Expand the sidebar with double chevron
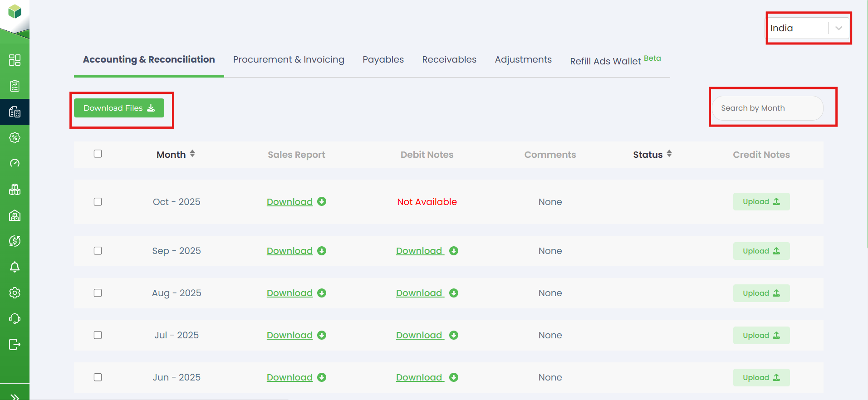Viewport: 868px width, 400px height. coord(15,396)
